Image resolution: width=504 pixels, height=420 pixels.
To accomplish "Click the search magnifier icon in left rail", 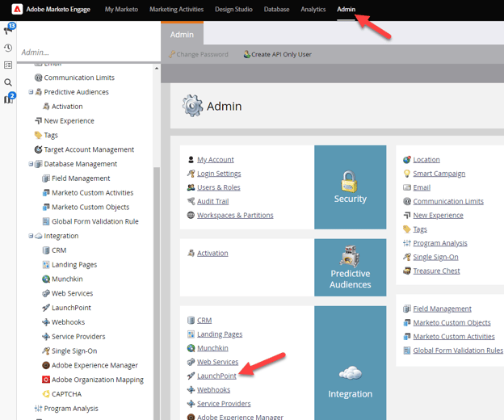I will pyautogui.click(x=8, y=82).
